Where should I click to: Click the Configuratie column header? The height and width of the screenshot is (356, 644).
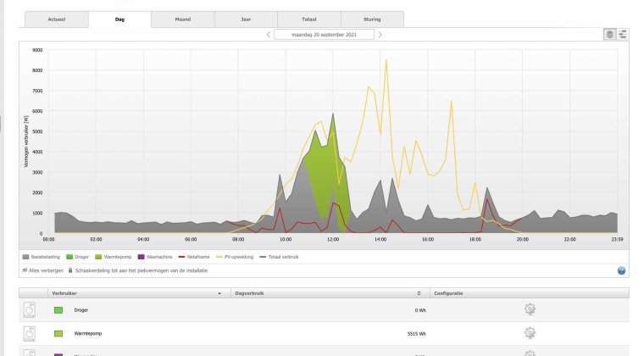tap(449, 293)
